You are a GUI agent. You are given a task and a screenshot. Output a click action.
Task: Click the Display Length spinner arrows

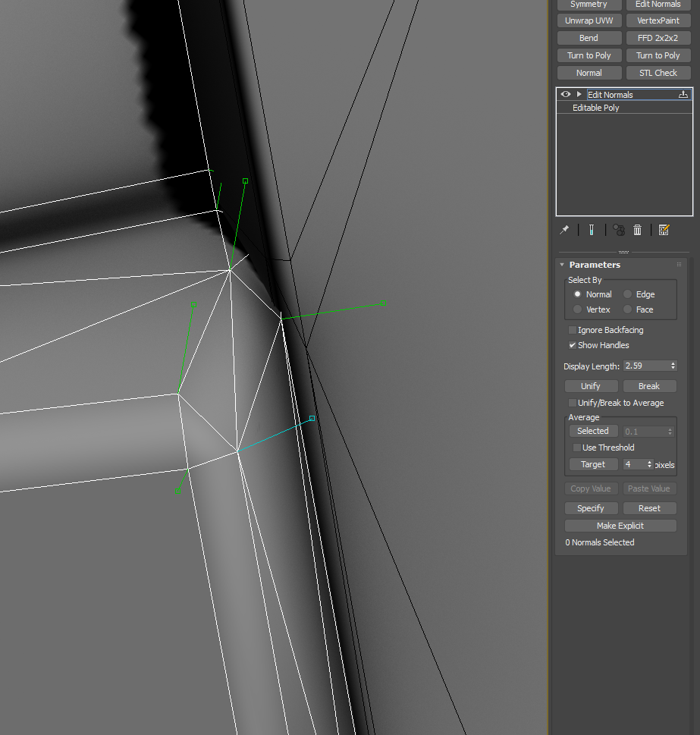pyautogui.click(x=673, y=366)
